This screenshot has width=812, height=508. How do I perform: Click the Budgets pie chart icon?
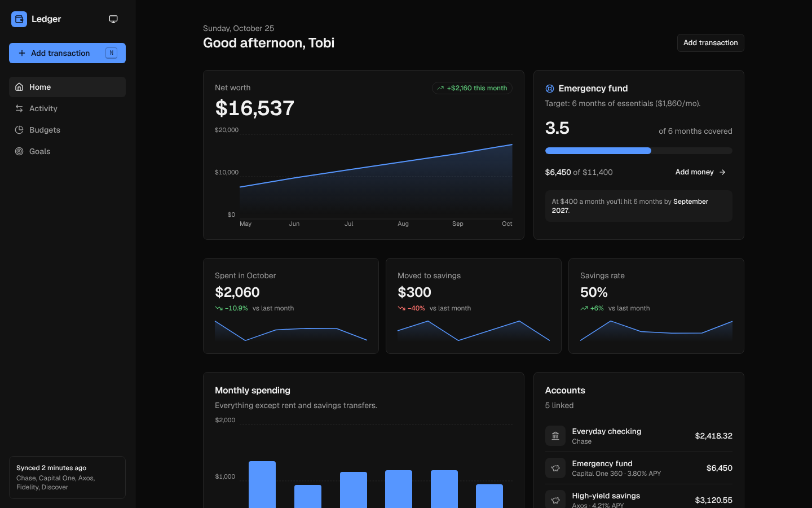(19, 130)
